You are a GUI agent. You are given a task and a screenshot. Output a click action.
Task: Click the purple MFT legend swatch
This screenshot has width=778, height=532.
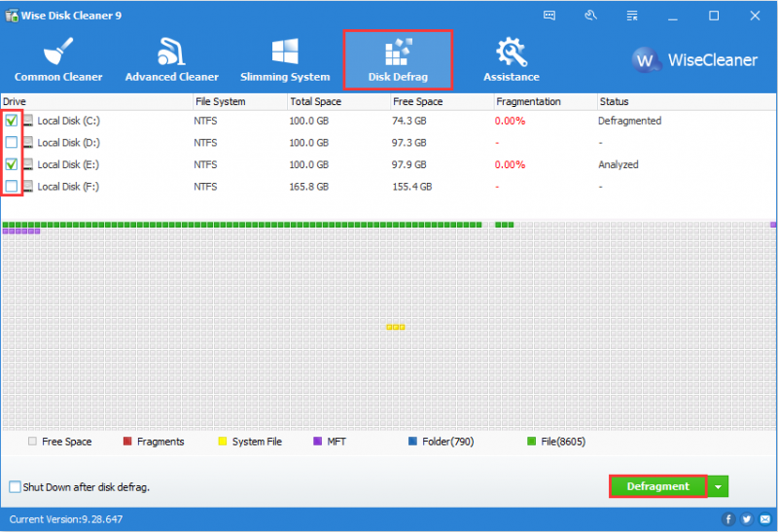[318, 442]
